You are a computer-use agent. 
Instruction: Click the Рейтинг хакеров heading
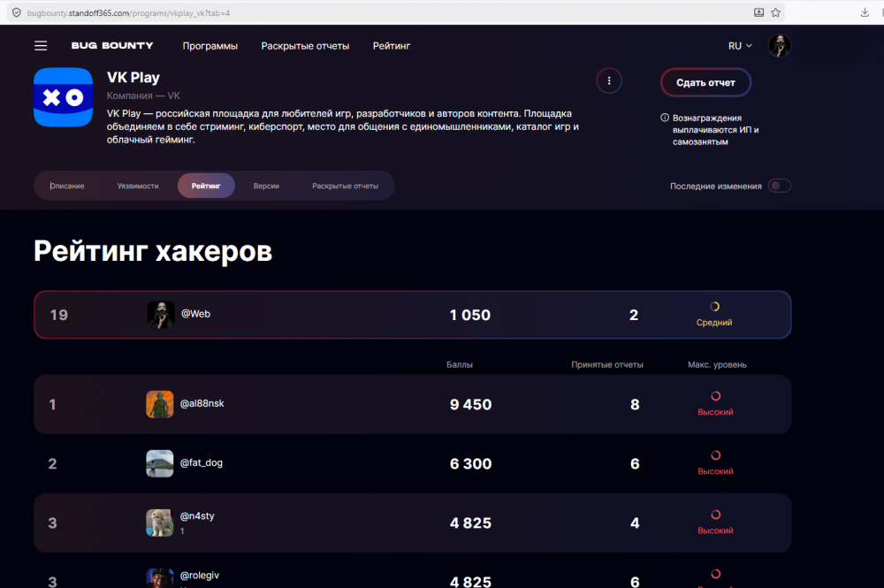153,251
